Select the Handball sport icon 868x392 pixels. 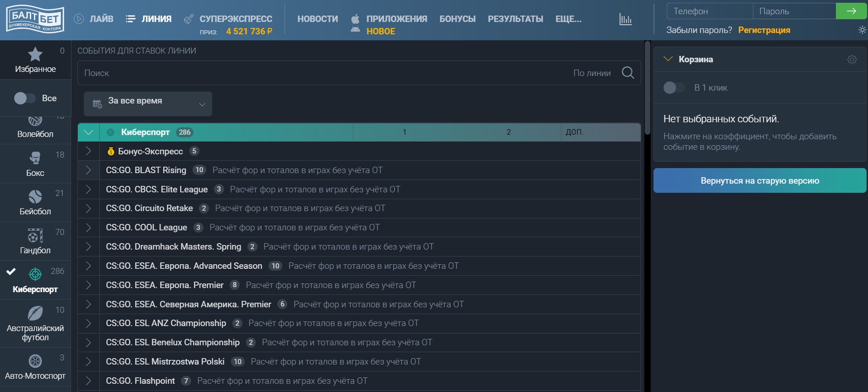tap(35, 236)
